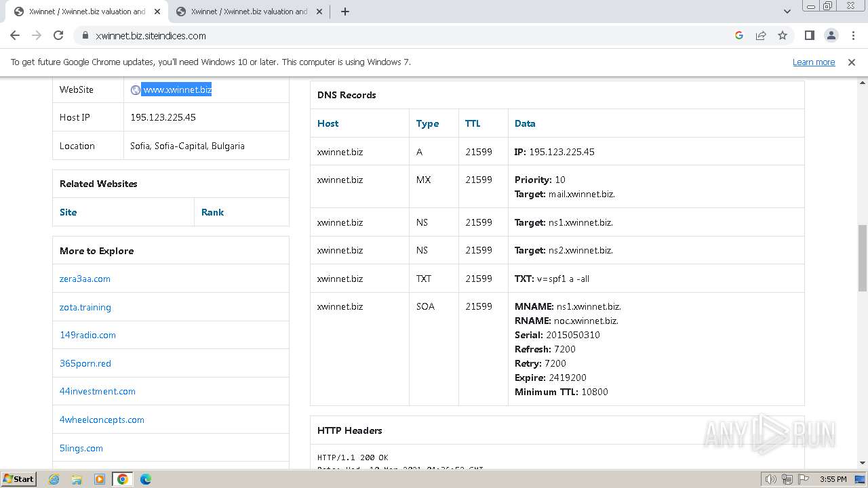Select Minimum TTL 10800 value
The width and height of the screenshot is (868, 488).
595,392
